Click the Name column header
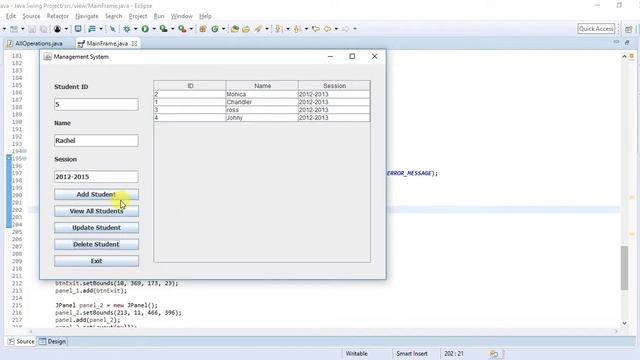This screenshot has width=640, height=360. click(262, 86)
